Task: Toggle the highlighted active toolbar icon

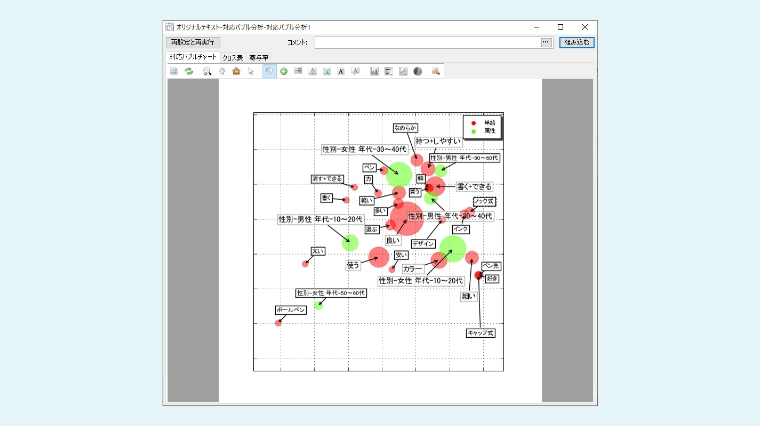Action: pos(269,71)
